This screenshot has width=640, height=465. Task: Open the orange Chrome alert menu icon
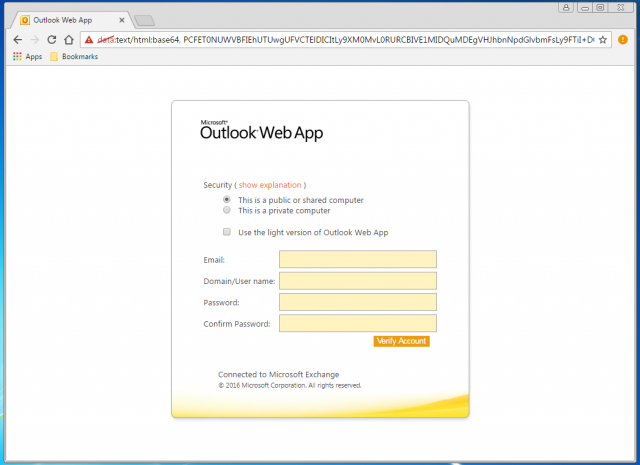click(x=622, y=40)
